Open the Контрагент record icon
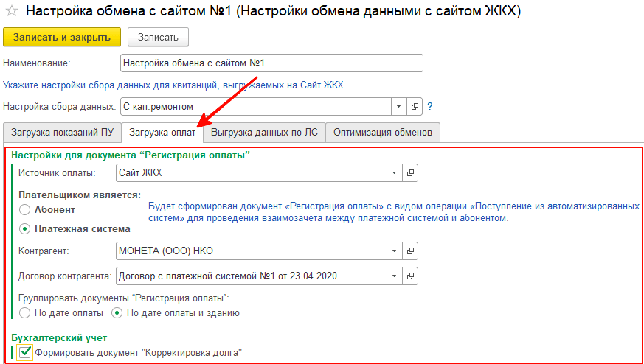Image resolution: width=644 pixels, height=364 pixels. point(411,251)
